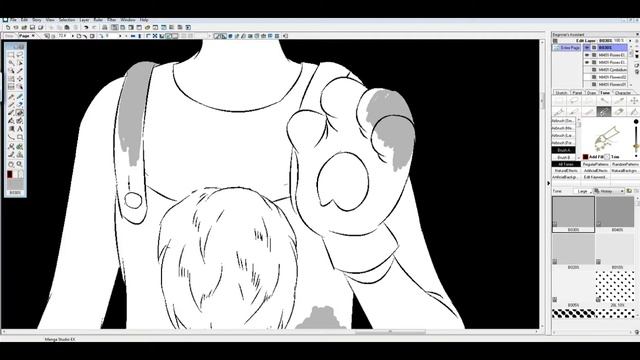Image resolution: width=640 pixels, height=360 pixels.
Task: Pick the highlighted tone brush assistant icon
Action: coord(604,111)
